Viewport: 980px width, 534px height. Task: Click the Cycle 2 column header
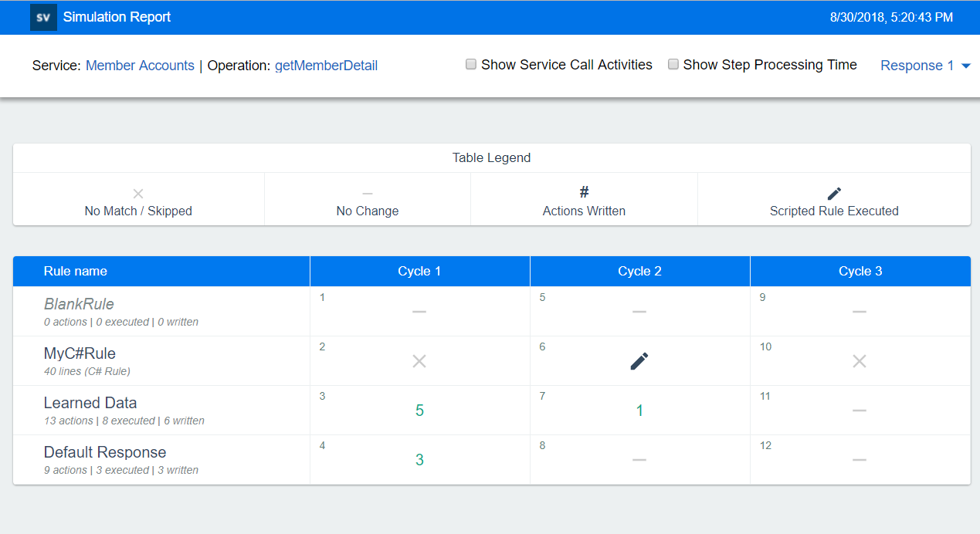639,272
